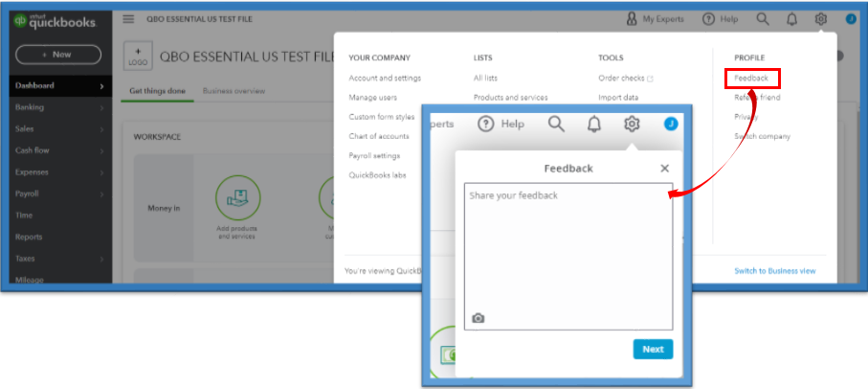Click the + New button
This screenshot has height=389, width=868.
(x=58, y=55)
